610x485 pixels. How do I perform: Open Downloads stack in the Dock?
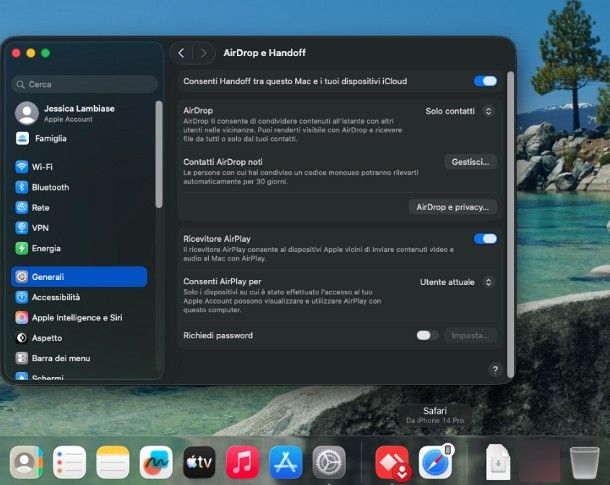(498, 462)
